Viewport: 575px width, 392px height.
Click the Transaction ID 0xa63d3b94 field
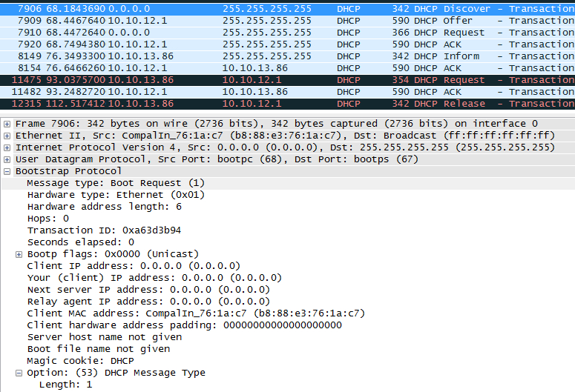(104, 230)
